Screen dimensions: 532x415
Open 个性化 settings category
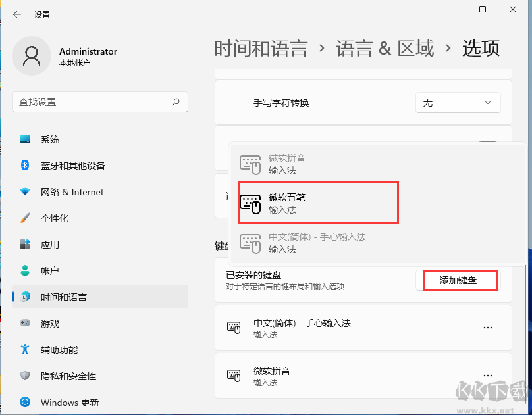tap(100, 218)
